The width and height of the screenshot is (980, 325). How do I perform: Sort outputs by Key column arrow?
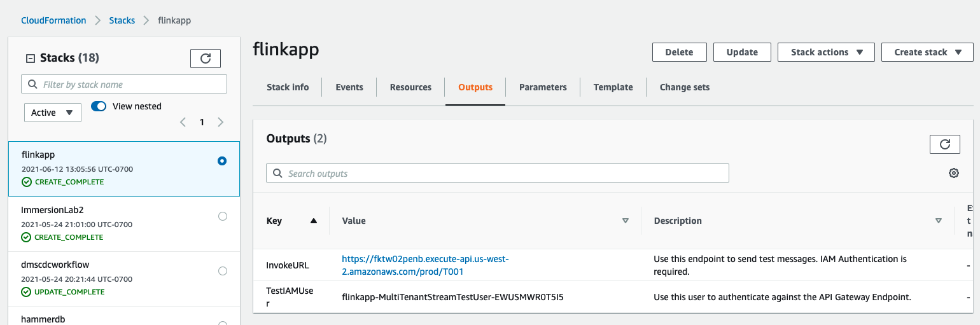click(313, 221)
